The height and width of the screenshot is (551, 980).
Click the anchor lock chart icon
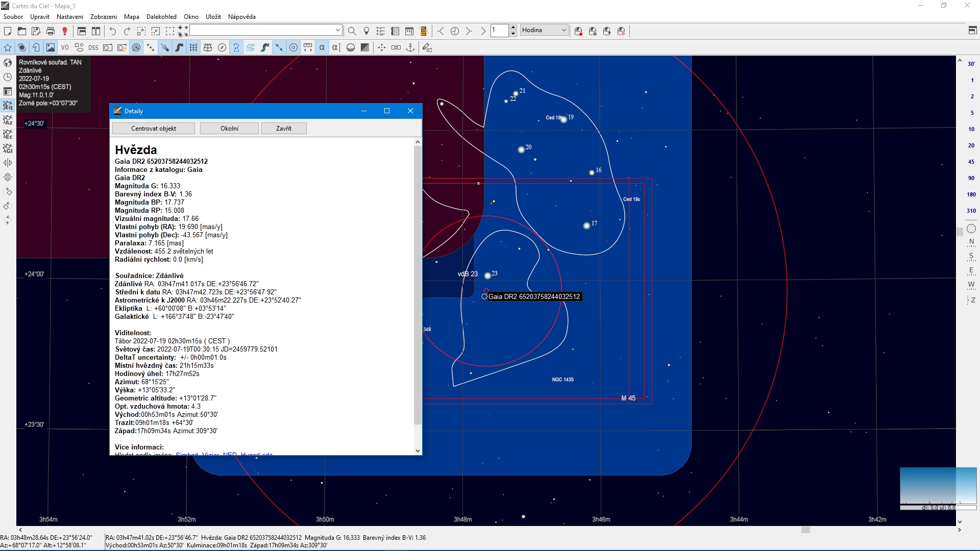(x=410, y=47)
